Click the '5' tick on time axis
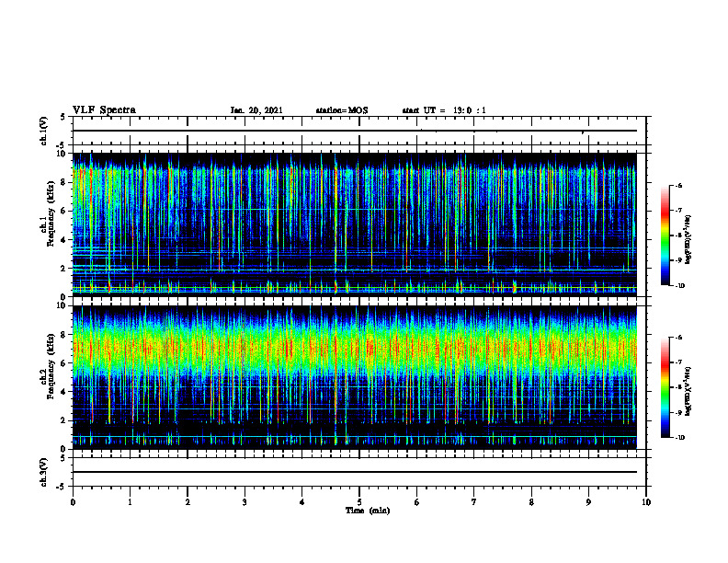This screenshot has width=728, height=563. 359,502
